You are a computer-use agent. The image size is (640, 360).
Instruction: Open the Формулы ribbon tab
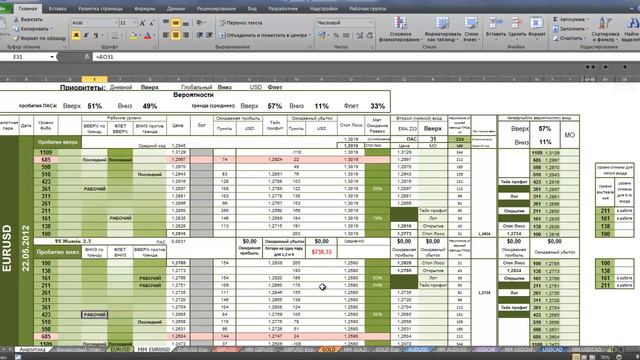tap(144, 8)
